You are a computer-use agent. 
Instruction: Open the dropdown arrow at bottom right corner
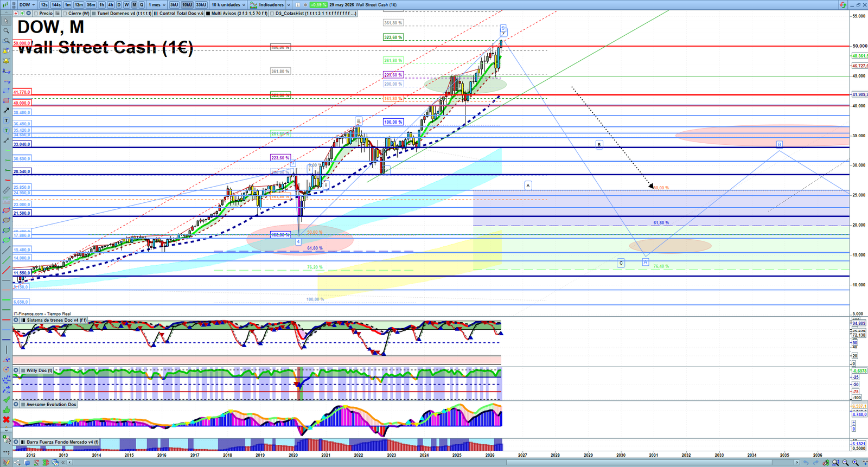pos(865,462)
